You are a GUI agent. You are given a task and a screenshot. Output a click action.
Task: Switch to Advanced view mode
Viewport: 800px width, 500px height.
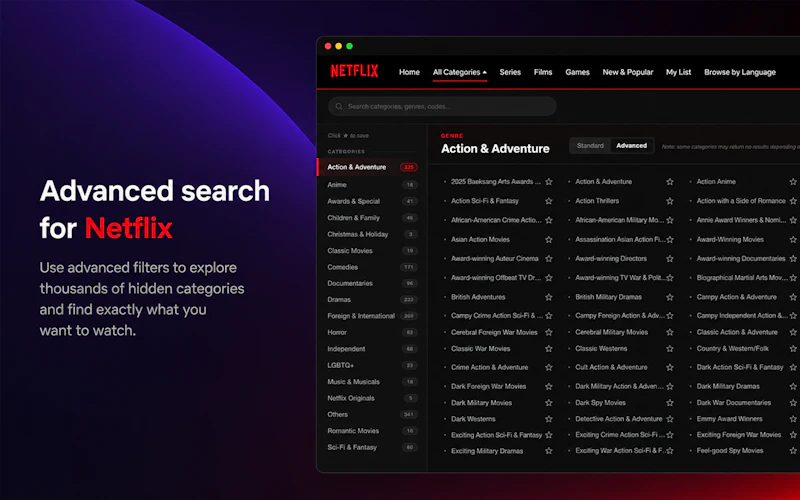pyautogui.click(x=632, y=145)
